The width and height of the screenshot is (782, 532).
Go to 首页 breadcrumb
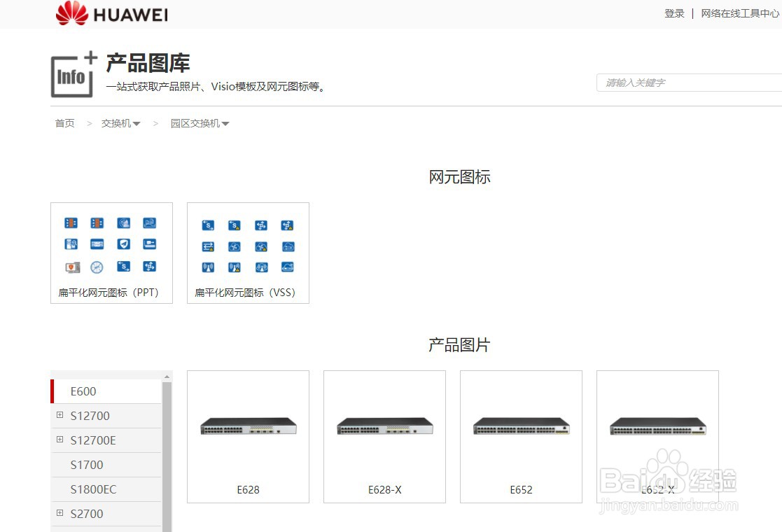point(65,123)
